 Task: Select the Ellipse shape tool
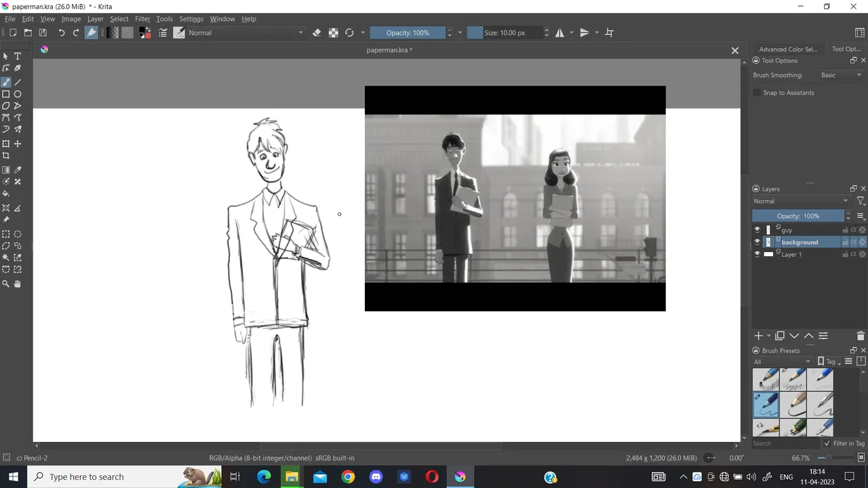(x=18, y=94)
